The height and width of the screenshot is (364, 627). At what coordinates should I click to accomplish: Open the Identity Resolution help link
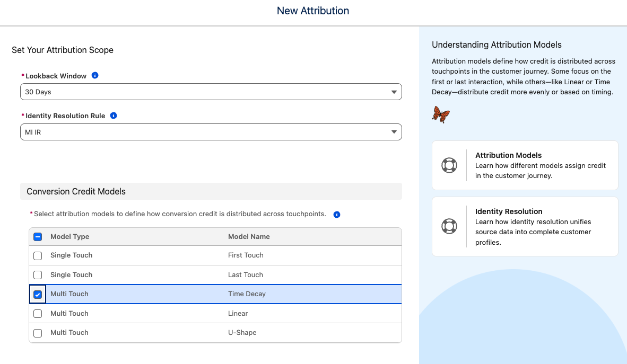508,211
